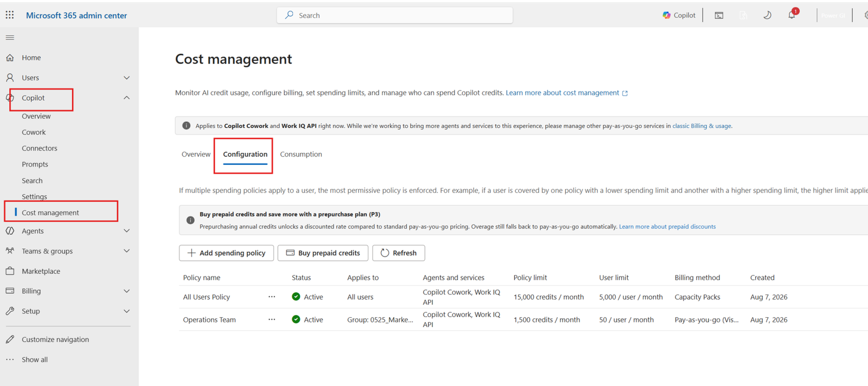Open Learn more about cost management link
The width and height of the screenshot is (868, 386).
click(562, 93)
